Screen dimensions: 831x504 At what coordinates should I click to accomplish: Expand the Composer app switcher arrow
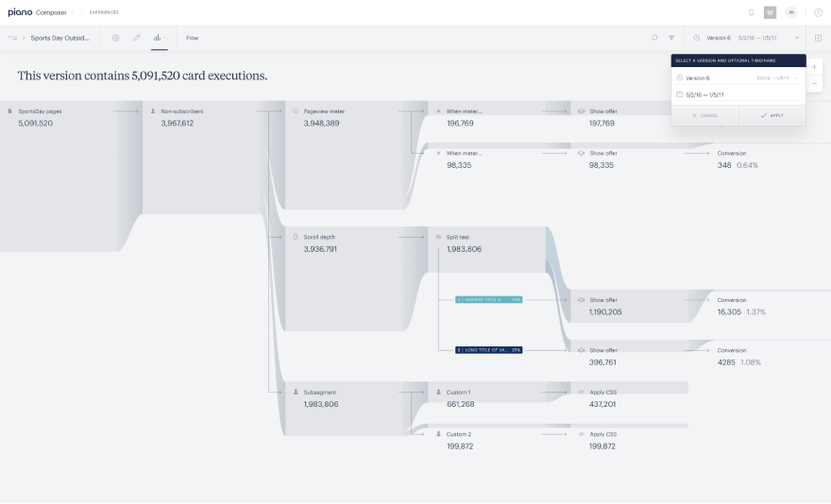pos(72,12)
